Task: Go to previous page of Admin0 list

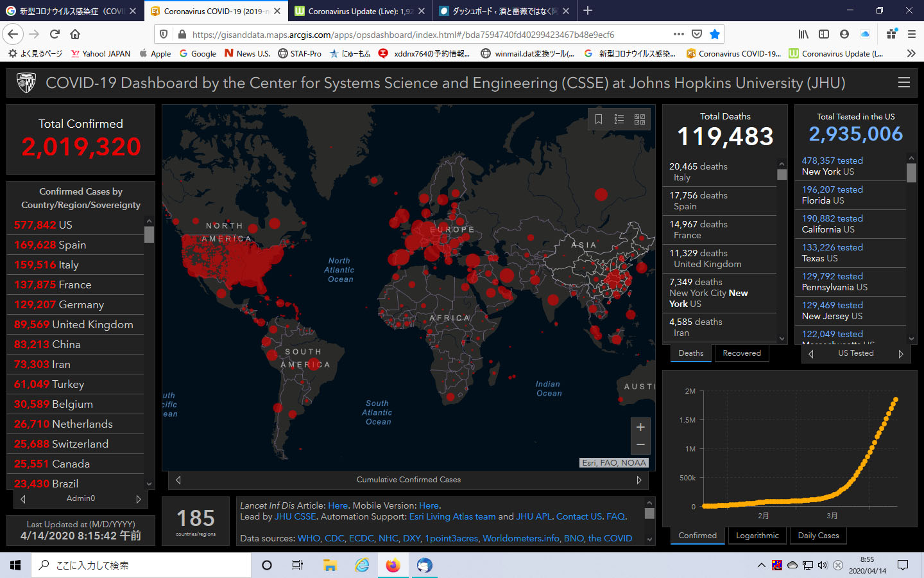Action: [23, 499]
